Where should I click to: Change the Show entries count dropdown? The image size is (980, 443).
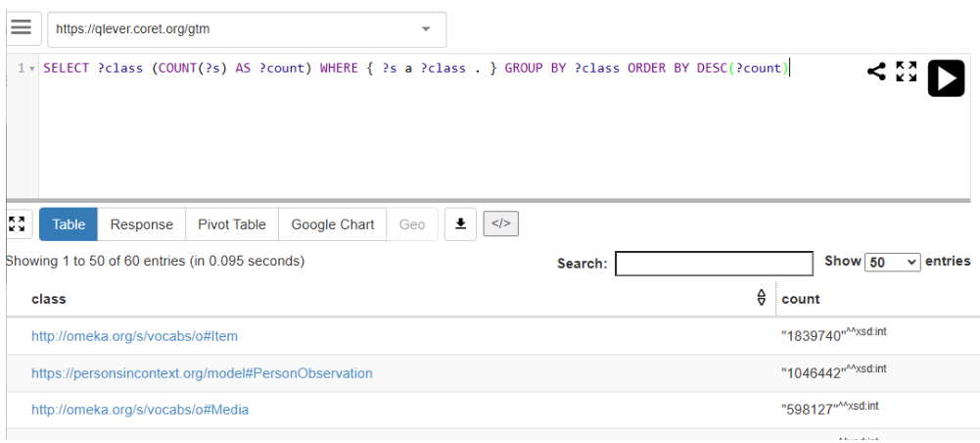click(893, 262)
